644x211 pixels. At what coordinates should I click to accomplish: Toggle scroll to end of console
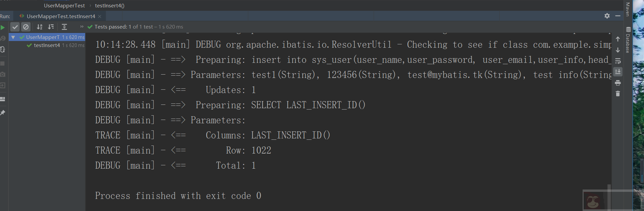[x=618, y=72]
